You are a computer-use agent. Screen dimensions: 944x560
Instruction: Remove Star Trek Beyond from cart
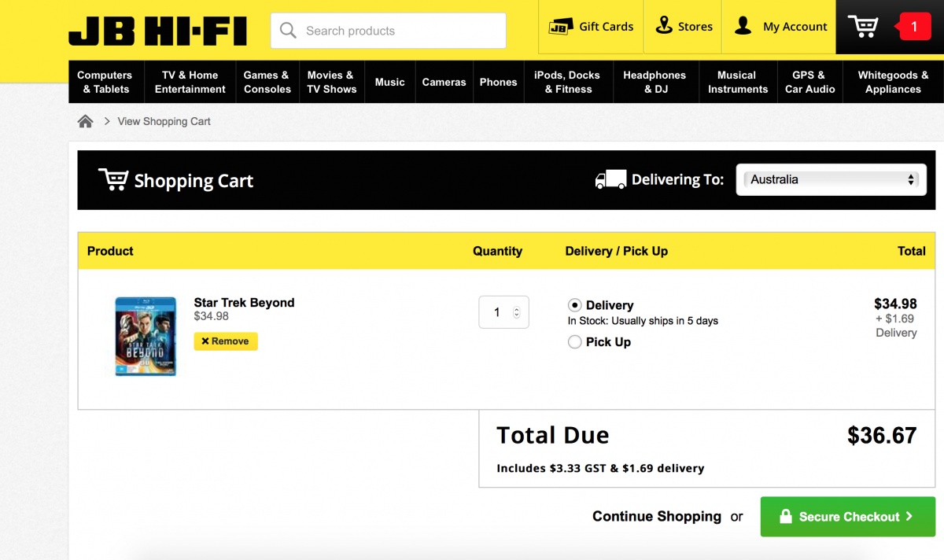[x=226, y=341]
